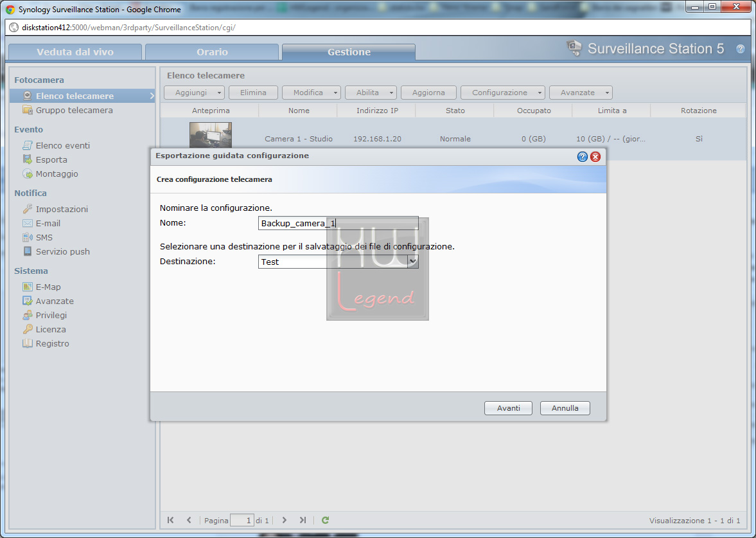Refresh the camera list with green icon
Screen dimensions: 756x538
coord(326,520)
